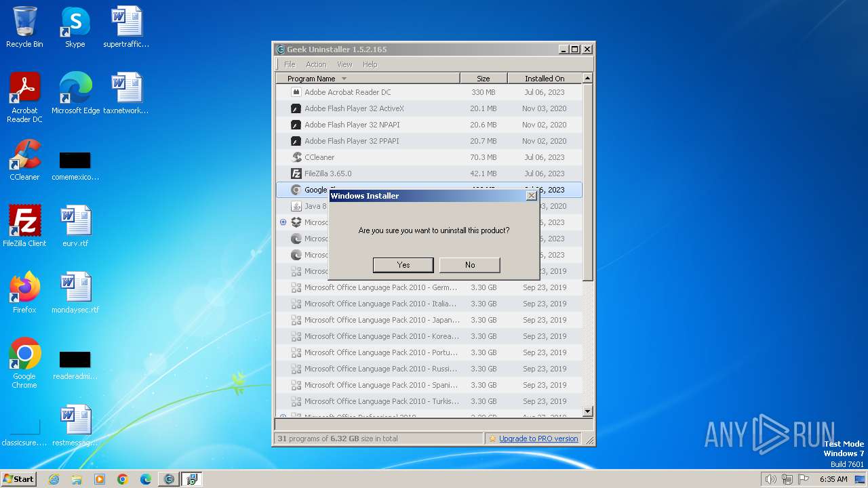868x488 pixels.
Task: Select supertraffic Word document on desktop
Action: point(126,27)
